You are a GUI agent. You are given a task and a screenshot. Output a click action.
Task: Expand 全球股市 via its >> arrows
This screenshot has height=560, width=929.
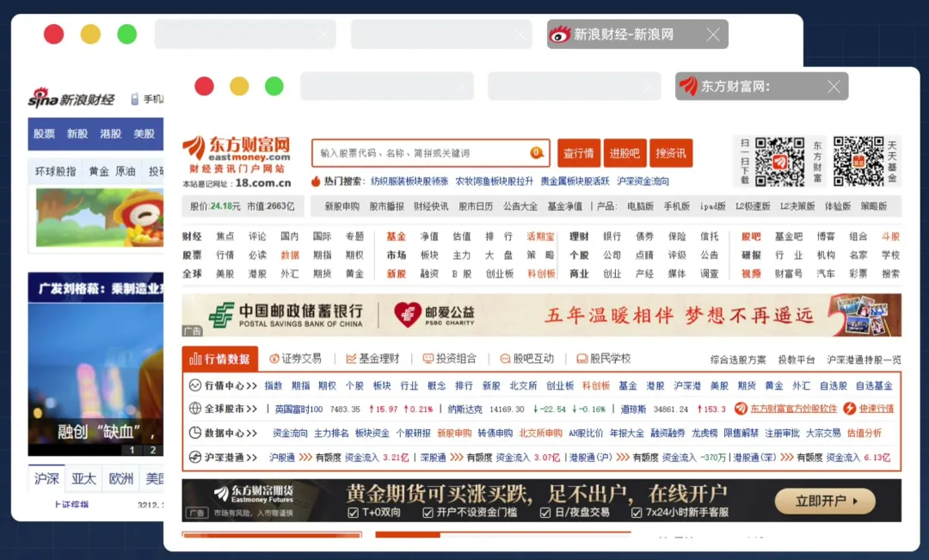click(x=251, y=409)
